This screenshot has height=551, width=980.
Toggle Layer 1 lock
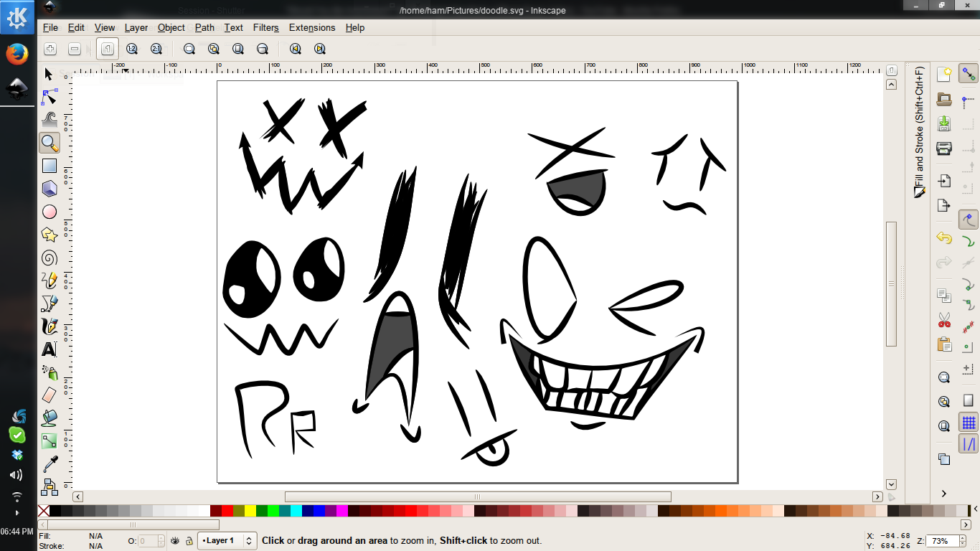tap(189, 541)
